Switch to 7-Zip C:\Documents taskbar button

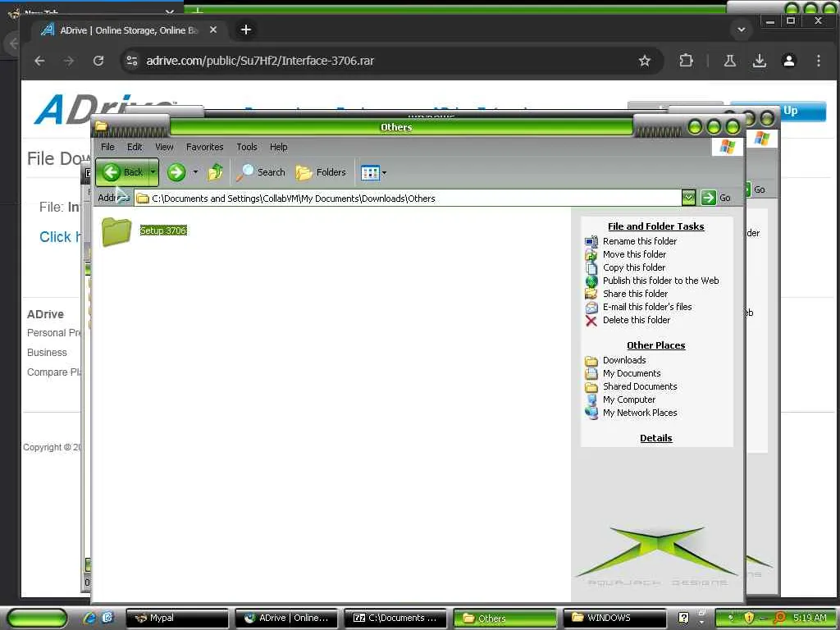coord(395,619)
